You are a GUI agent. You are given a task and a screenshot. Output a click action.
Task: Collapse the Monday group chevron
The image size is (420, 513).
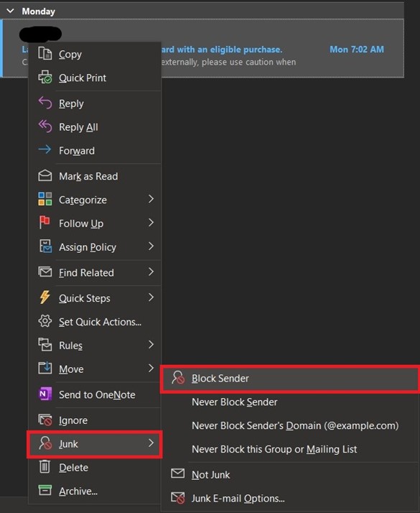10,11
